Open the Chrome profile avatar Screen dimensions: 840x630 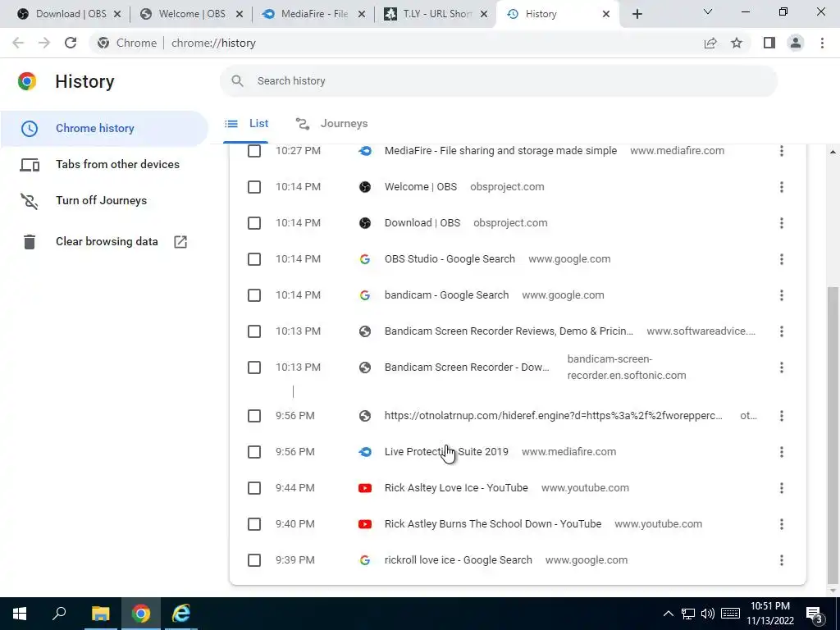796,43
